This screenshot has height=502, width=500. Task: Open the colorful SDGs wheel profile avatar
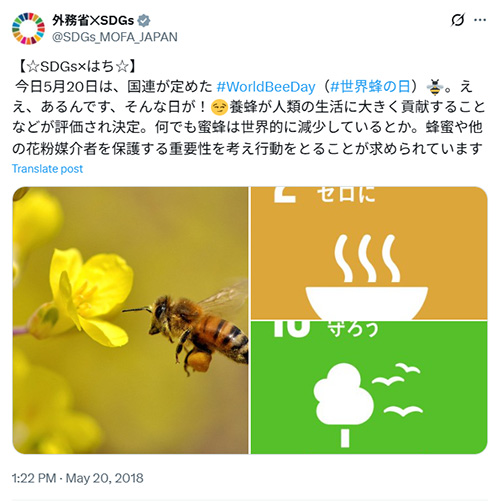pos(28,29)
